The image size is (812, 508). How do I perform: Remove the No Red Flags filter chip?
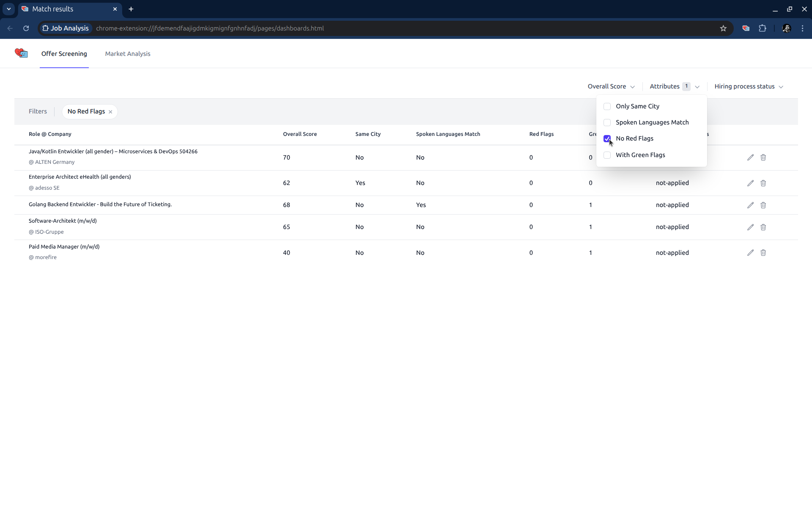click(x=110, y=112)
